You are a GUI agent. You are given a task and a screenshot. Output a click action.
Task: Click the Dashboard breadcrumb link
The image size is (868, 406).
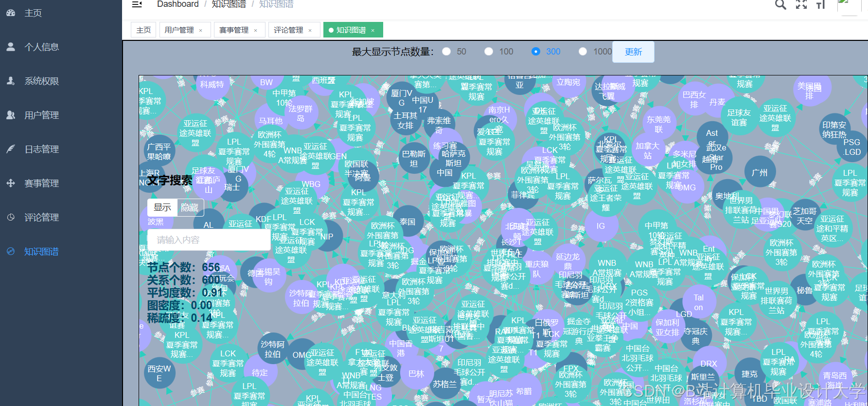[177, 4]
